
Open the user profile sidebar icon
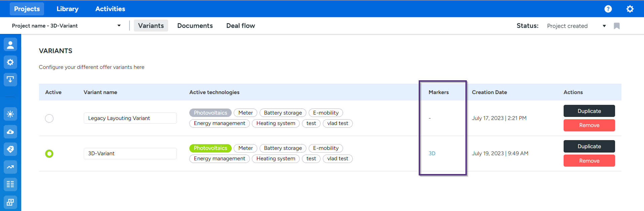point(10,45)
